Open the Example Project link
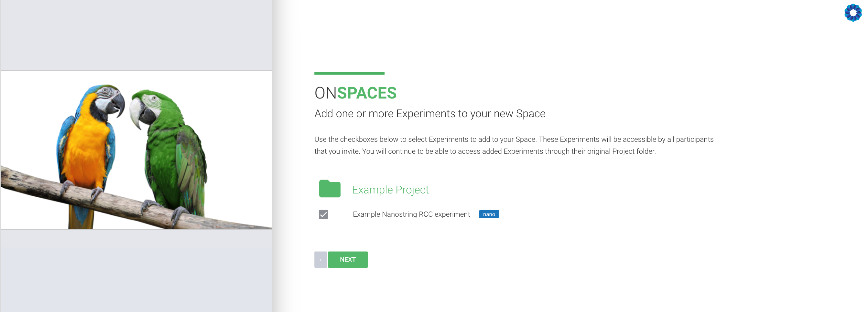 point(390,190)
